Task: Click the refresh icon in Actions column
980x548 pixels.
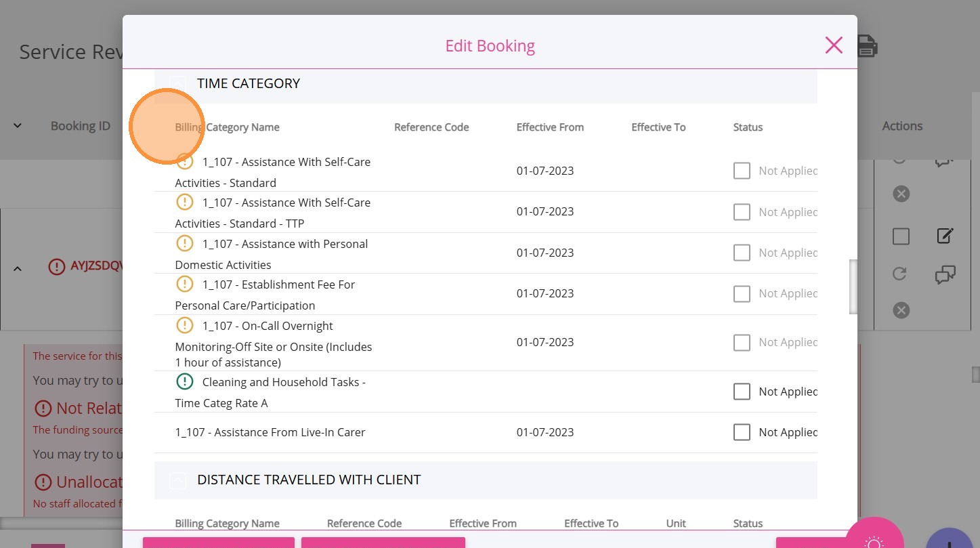Action: (900, 274)
